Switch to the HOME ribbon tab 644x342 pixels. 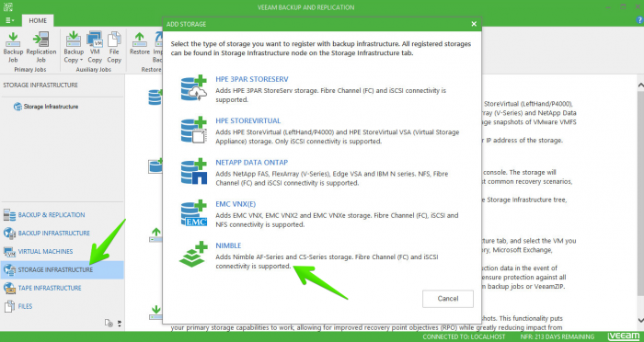38,20
